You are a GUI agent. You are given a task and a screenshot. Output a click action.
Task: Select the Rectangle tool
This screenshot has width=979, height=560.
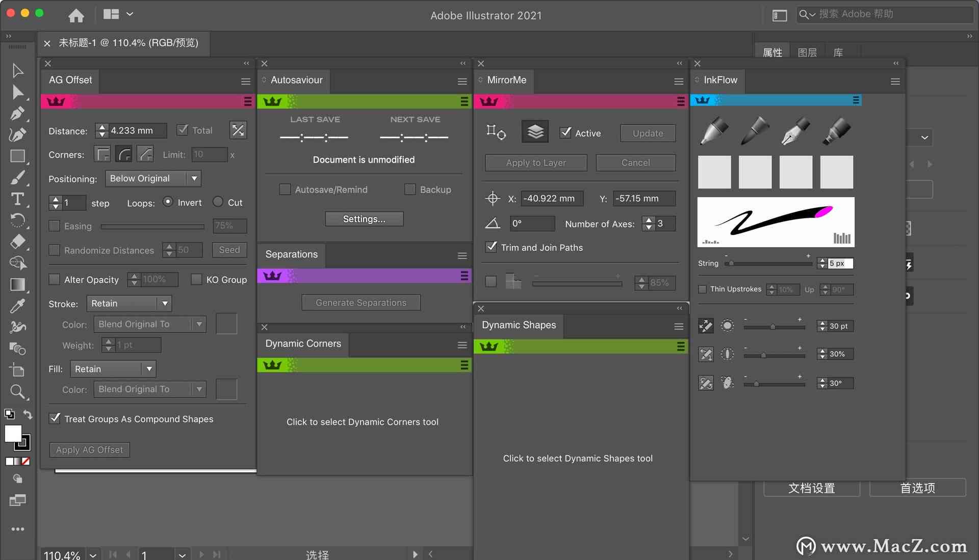point(18,156)
